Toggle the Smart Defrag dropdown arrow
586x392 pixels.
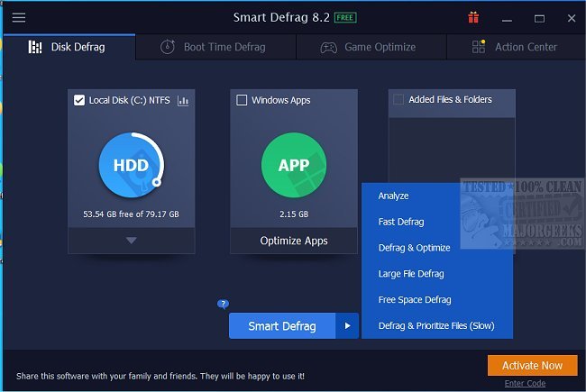tap(348, 326)
